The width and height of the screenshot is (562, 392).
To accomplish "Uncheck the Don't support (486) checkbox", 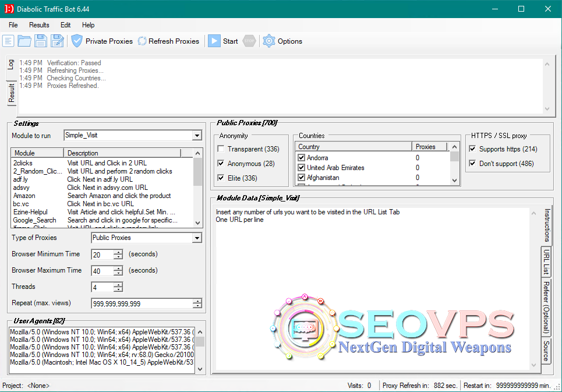I will click(473, 164).
